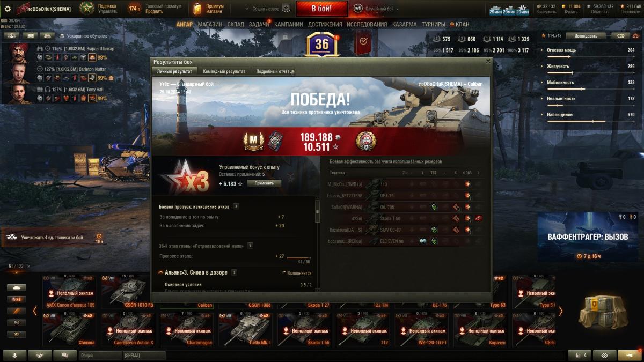Open the Mastery badge M medal in results
Screen dimensions: 644x362
point(253,141)
